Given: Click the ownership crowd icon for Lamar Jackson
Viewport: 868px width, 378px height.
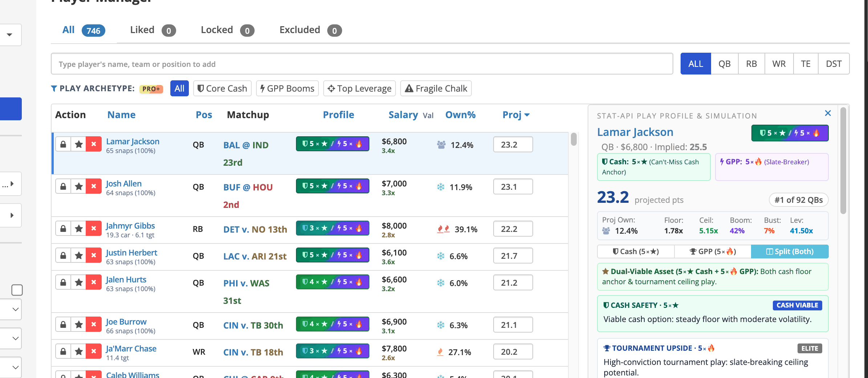Looking at the screenshot, I should pyautogui.click(x=441, y=145).
